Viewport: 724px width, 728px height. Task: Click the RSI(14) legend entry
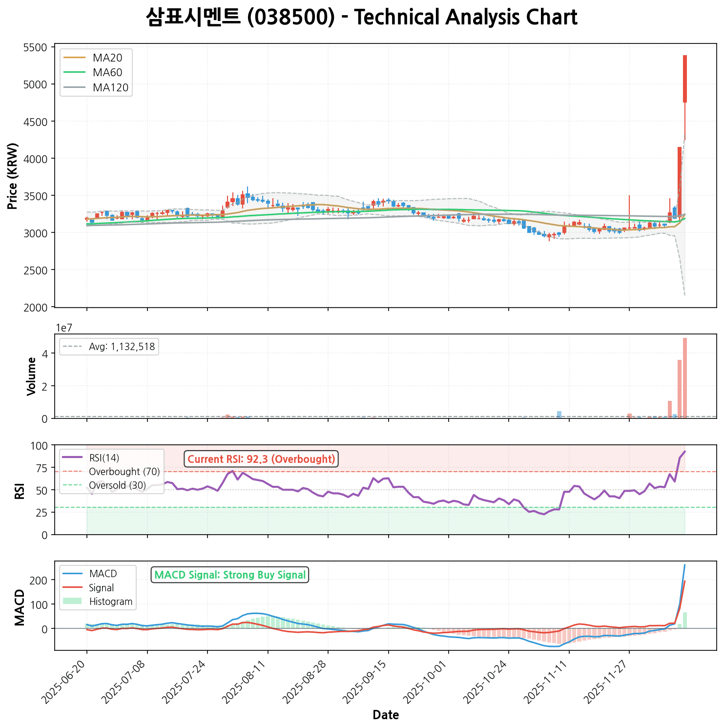coord(104,458)
